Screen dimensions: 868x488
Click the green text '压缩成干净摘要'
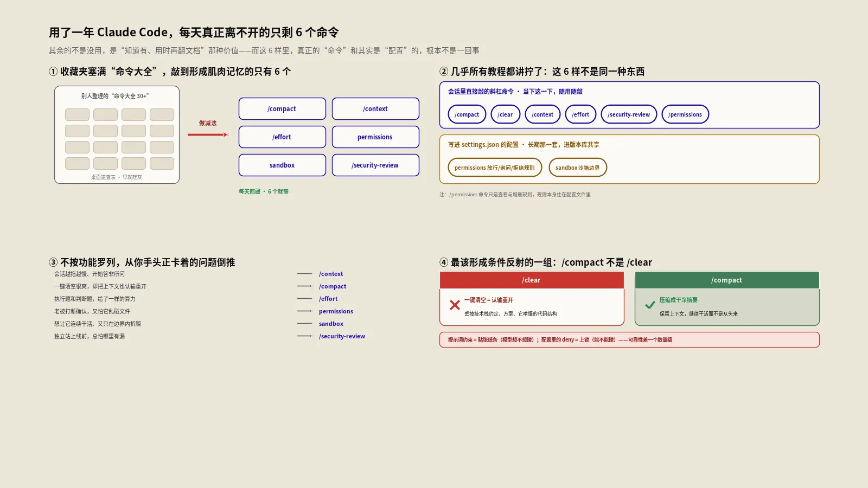tap(679, 300)
